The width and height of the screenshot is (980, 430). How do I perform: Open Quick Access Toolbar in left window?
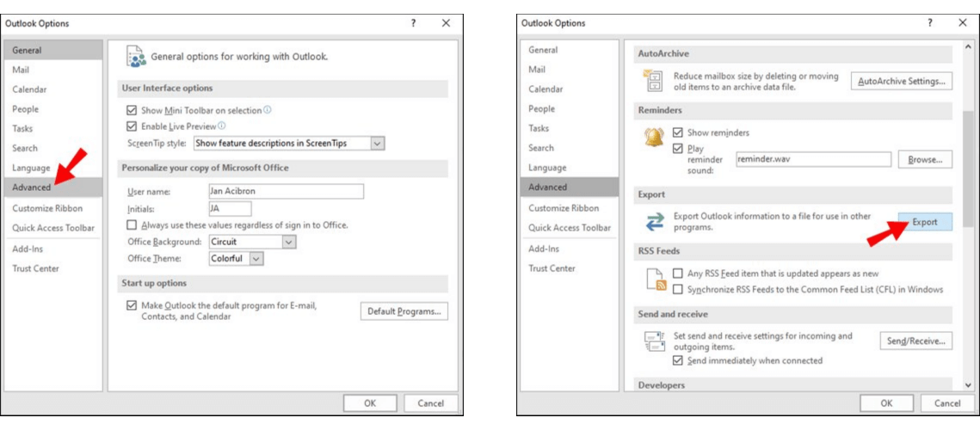coord(53,228)
